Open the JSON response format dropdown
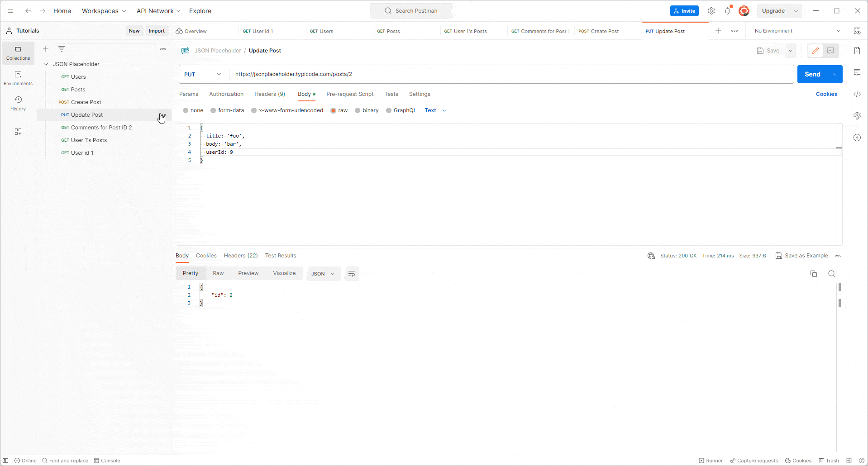 (324, 274)
